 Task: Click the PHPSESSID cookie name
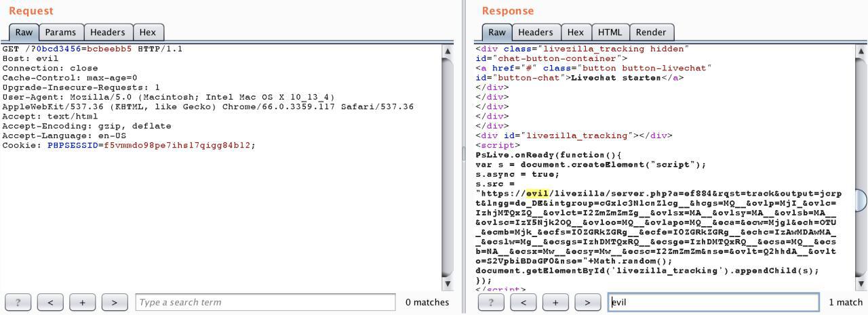click(73, 146)
